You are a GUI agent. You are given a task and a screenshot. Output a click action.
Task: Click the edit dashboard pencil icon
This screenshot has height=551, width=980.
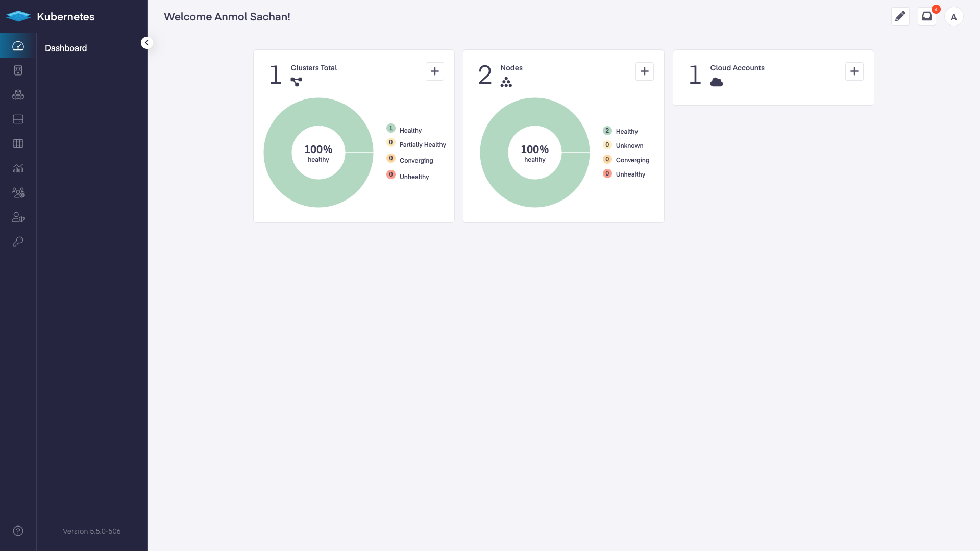(x=900, y=16)
